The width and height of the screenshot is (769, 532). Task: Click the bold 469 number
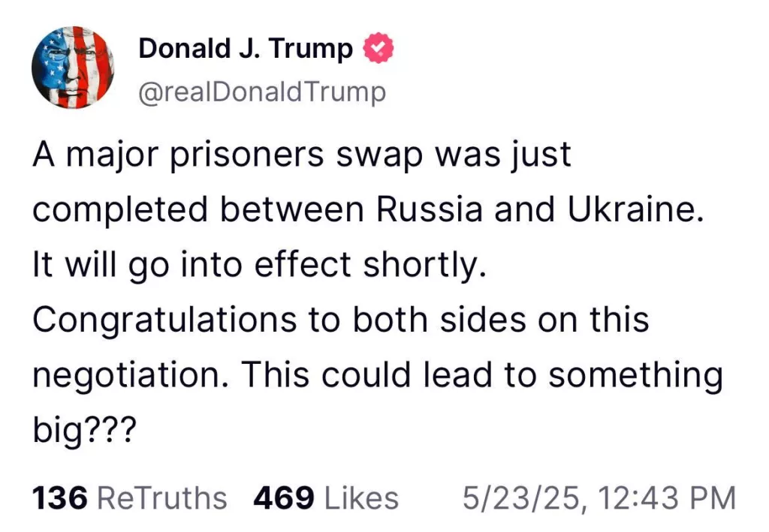coord(285,497)
